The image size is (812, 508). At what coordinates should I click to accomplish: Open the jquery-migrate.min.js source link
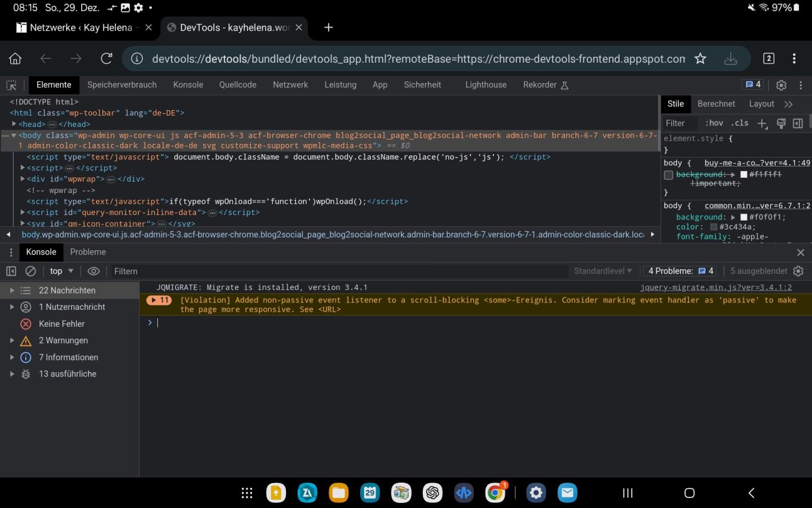point(716,287)
